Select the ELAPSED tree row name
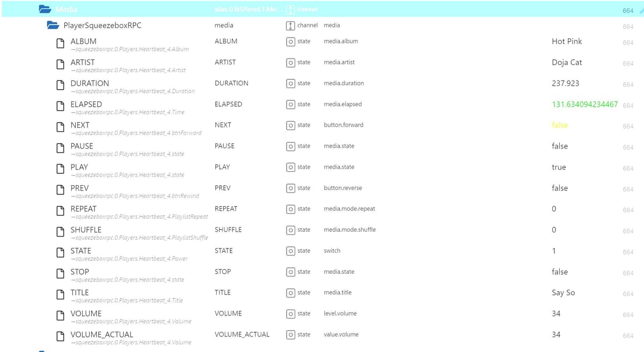This screenshot has height=352, width=644. pyautogui.click(x=86, y=104)
